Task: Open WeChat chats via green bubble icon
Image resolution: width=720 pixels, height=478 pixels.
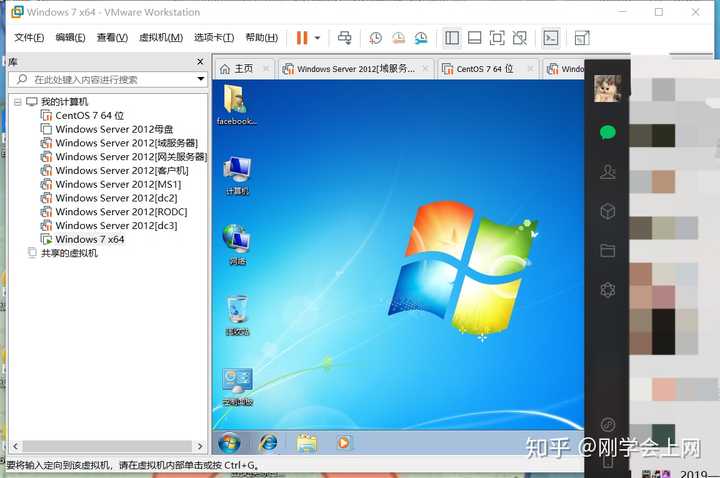Action: [x=608, y=133]
